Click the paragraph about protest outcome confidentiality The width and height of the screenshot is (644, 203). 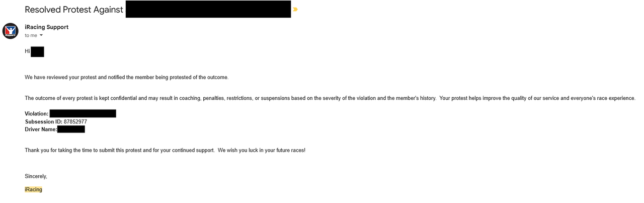[330, 98]
